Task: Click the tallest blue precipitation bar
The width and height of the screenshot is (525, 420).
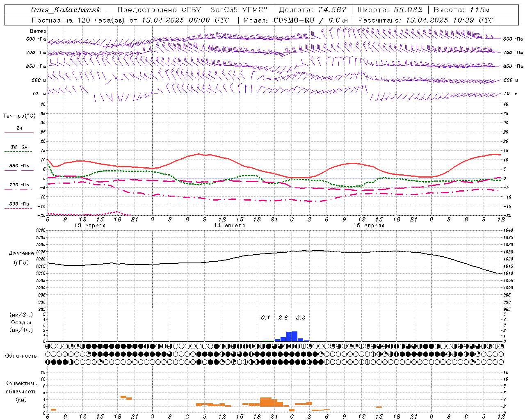Action: coord(294,336)
